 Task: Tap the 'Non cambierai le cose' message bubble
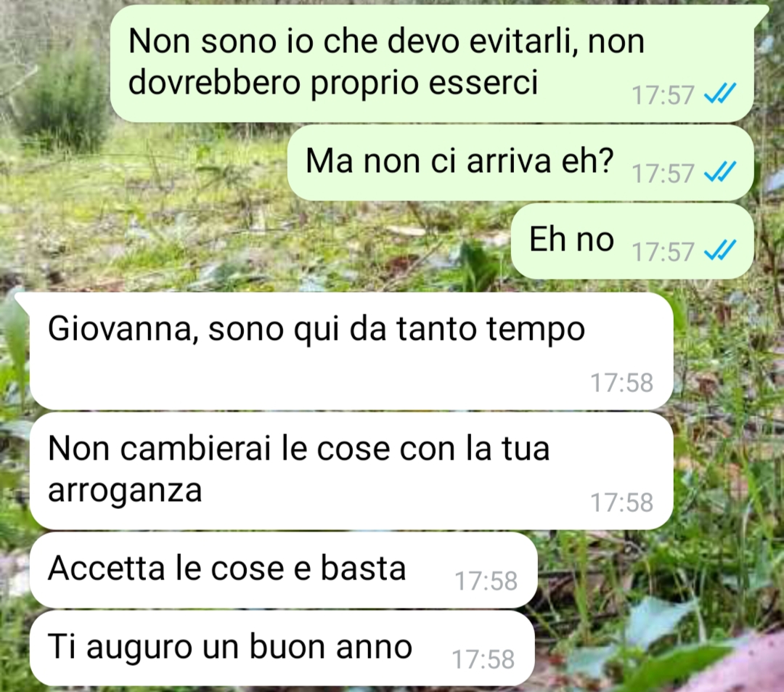(351, 471)
